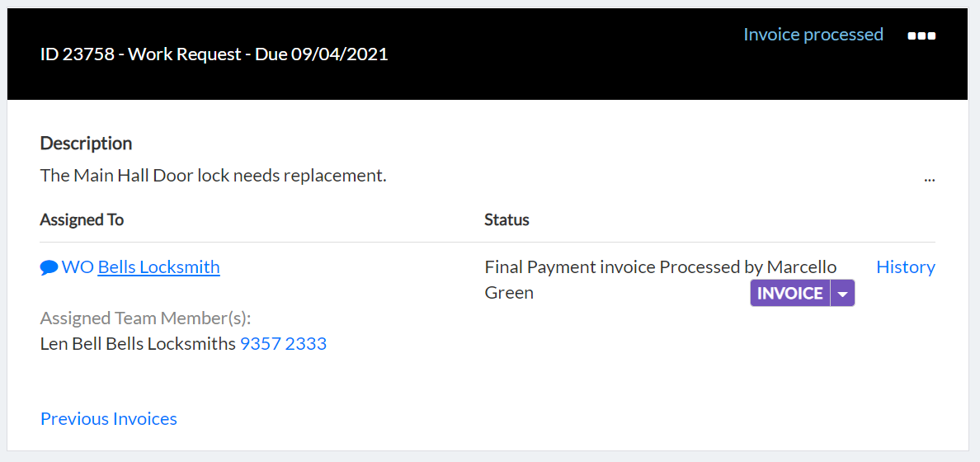Click the Invoice processed status link

click(813, 35)
